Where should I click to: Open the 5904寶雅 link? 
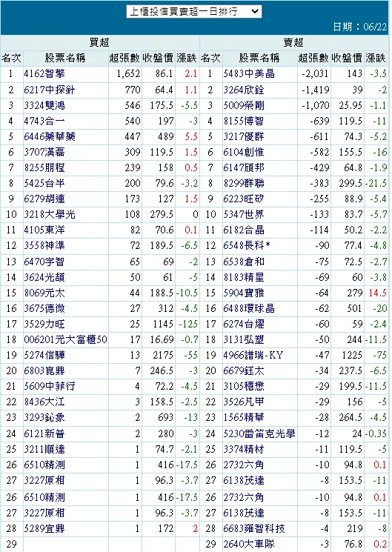click(x=244, y=293)
